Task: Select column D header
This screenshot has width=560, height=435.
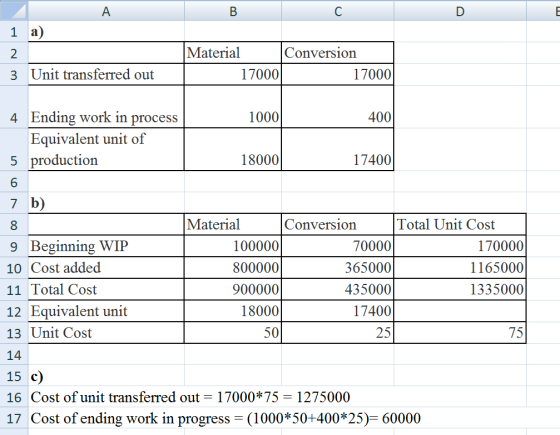Action: click(x=460, y=11)
